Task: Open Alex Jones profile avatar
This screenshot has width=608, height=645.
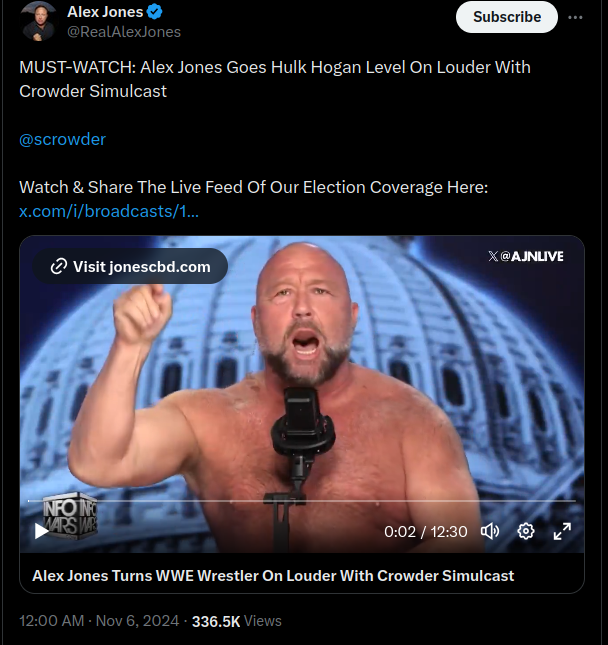Action: 38,21
